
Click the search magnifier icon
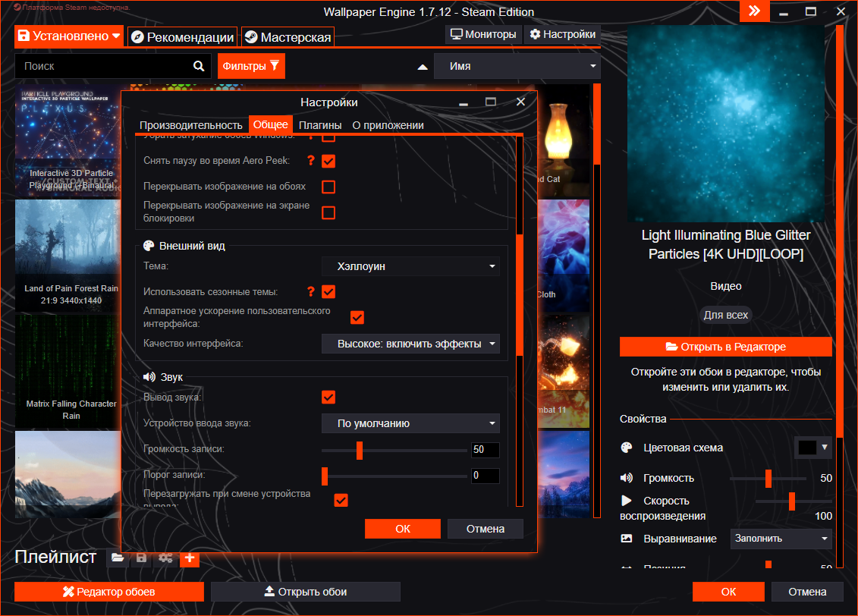pyautogui.click(x=199, y=66)
